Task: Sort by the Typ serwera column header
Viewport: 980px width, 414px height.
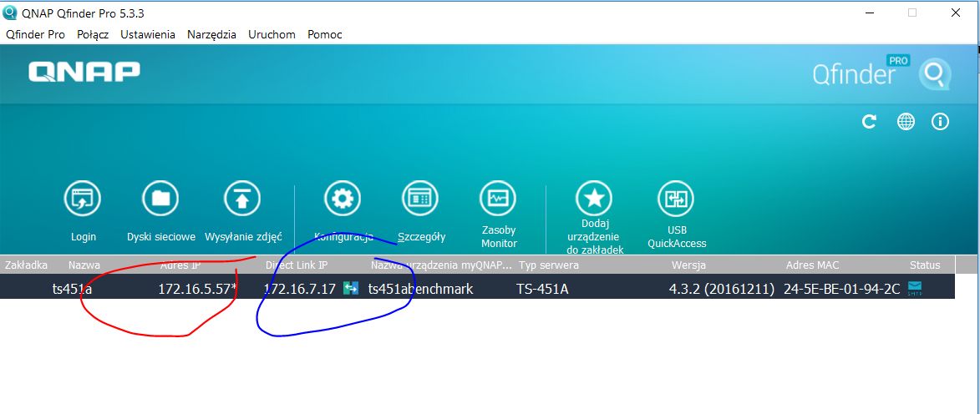Action: click(x=549, y=265)
